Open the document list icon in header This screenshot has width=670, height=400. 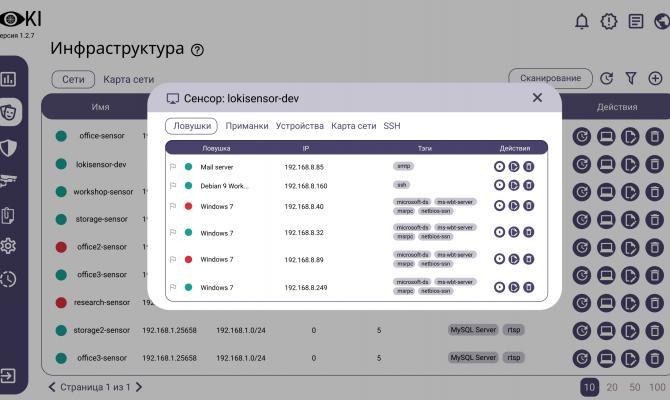(x=635, y=21)
